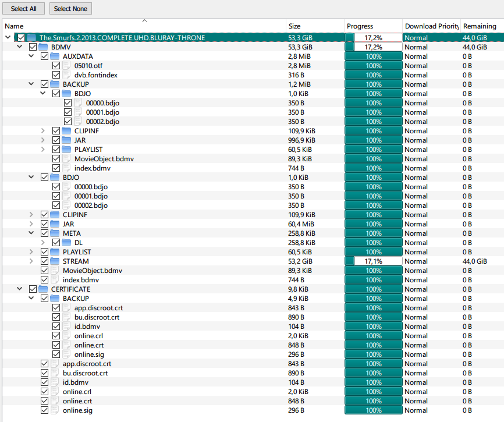Viewport: 504px width, 422px height.
Task: Click the dvb.fontindex file icon
Action: click(66, 75)
